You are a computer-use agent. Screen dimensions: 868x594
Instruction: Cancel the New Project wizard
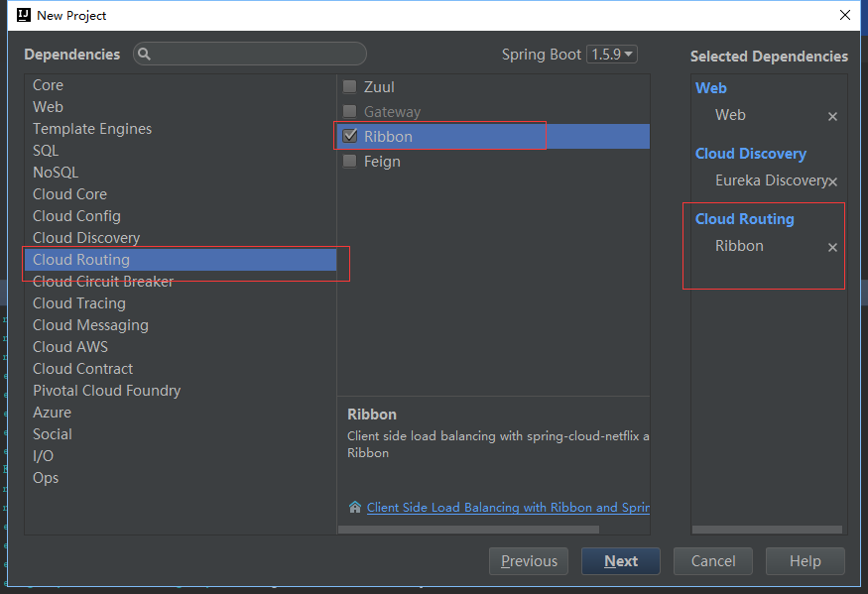713,561
